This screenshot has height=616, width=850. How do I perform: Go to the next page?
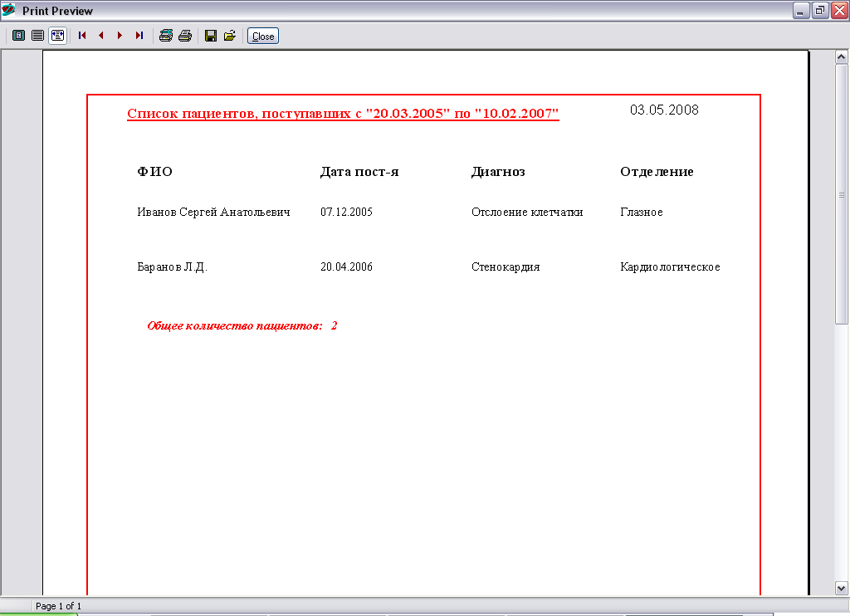pyautogui.click(x=120, y=36)
